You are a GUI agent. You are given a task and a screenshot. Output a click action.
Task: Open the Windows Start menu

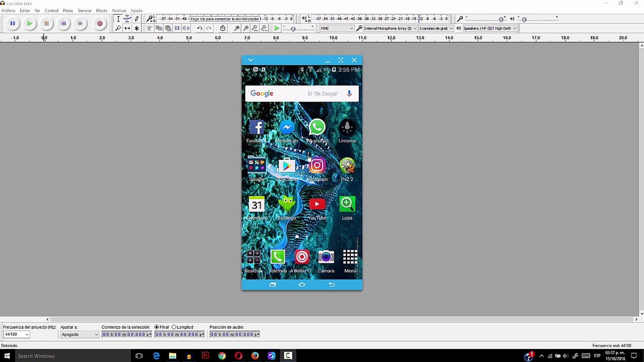(x=7, y=356)
